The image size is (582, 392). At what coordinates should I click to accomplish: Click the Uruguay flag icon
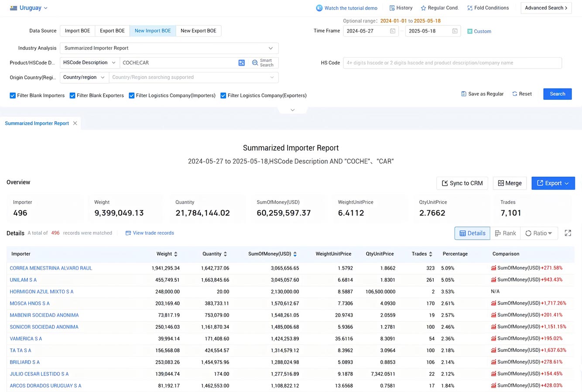pyautogui.click(x=14, y=8)
